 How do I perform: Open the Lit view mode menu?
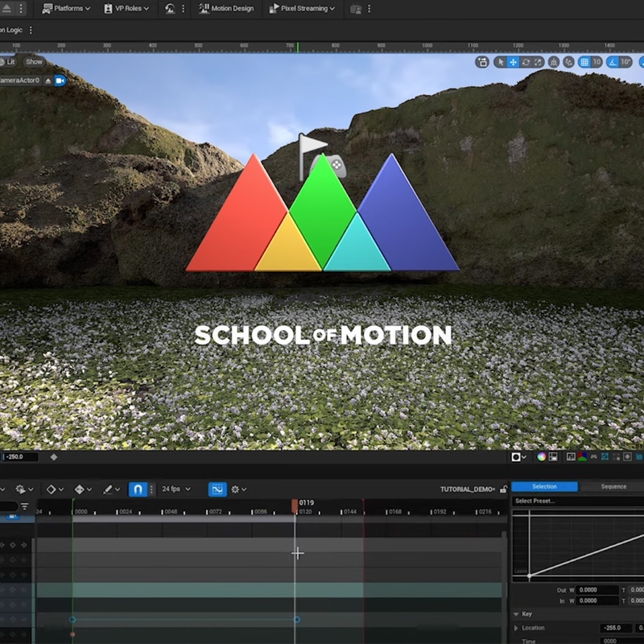8,62
